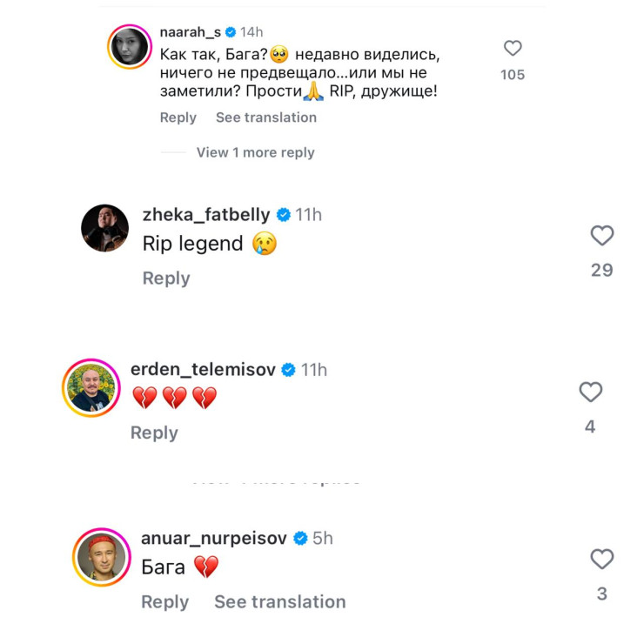
Task: Click verified badge next to zheka_fatbelly
Action: click(284, 215)
